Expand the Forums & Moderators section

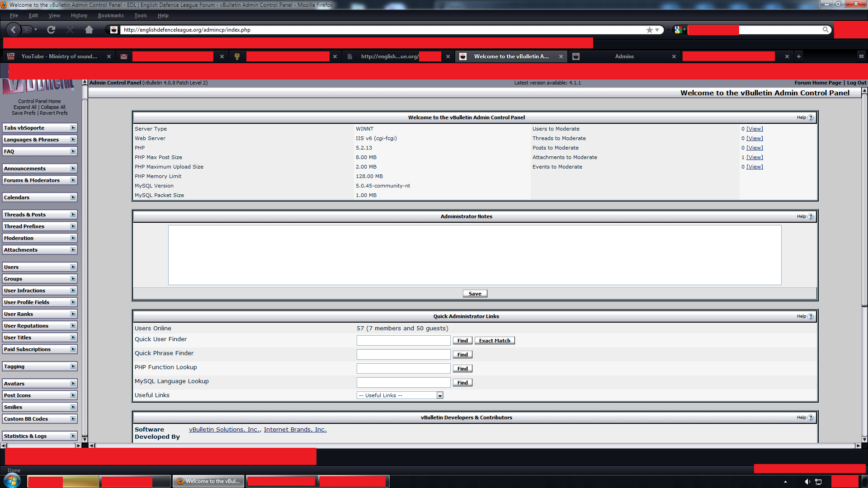pos(73,180)
